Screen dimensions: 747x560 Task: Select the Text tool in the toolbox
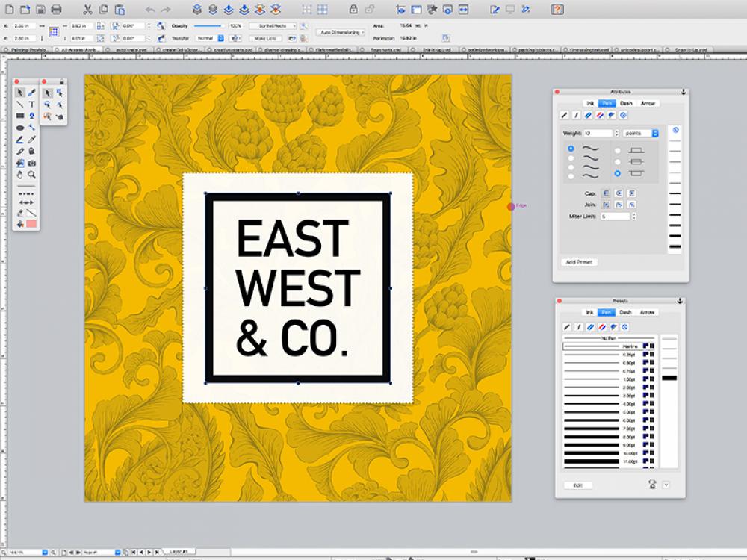(x=31, y=104)
